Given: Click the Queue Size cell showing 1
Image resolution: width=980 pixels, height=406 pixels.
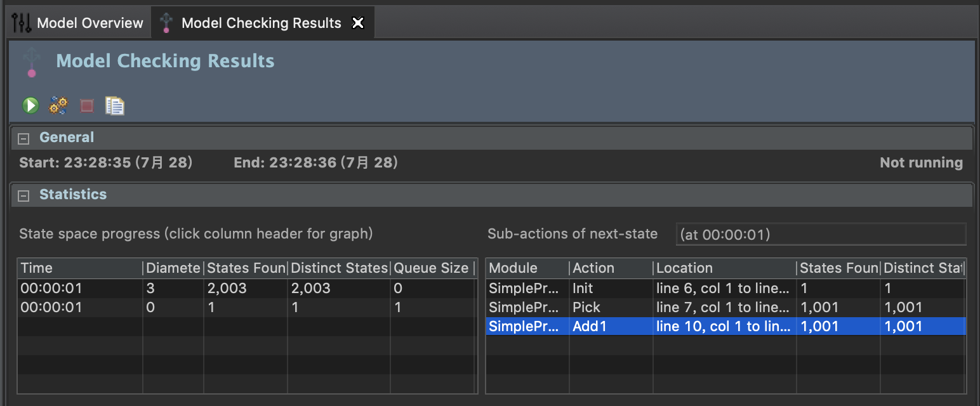Looking at the screenshot, I should pyautogui.click(x=432, y=308).
